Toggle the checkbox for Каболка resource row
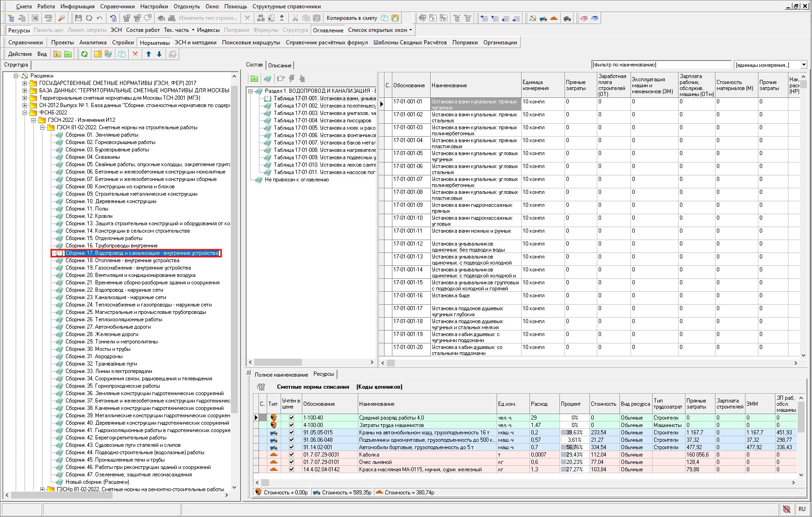 291,455
